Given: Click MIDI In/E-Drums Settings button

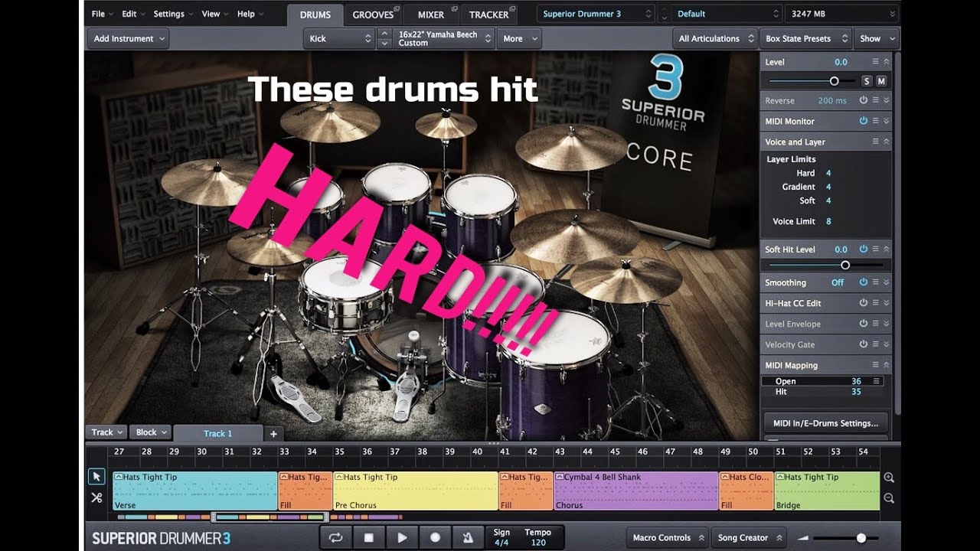Looking at the screenshot, I should (x=825, y=423).
